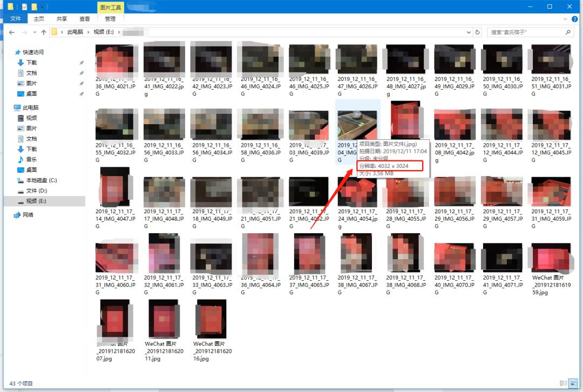Open Explorer help question mark icon
The image size is (583, 392).
tap(573, 18)
